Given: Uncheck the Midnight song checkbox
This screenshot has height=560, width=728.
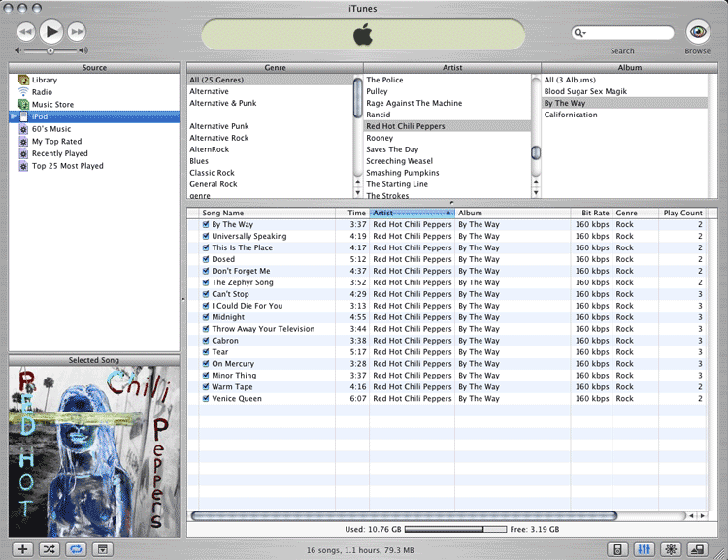Looking at the screenshot, I should coord(206,317).
